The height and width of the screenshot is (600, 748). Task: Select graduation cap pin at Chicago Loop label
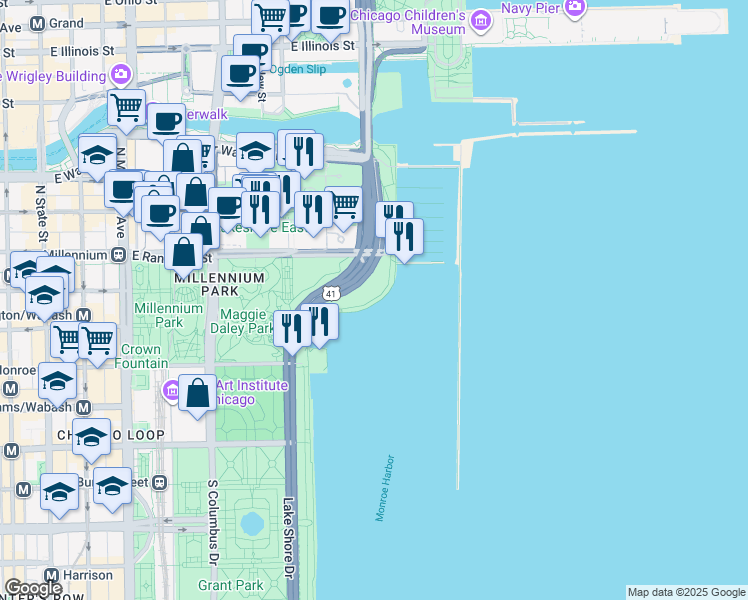pyautogui.click(x=92, y=441)
